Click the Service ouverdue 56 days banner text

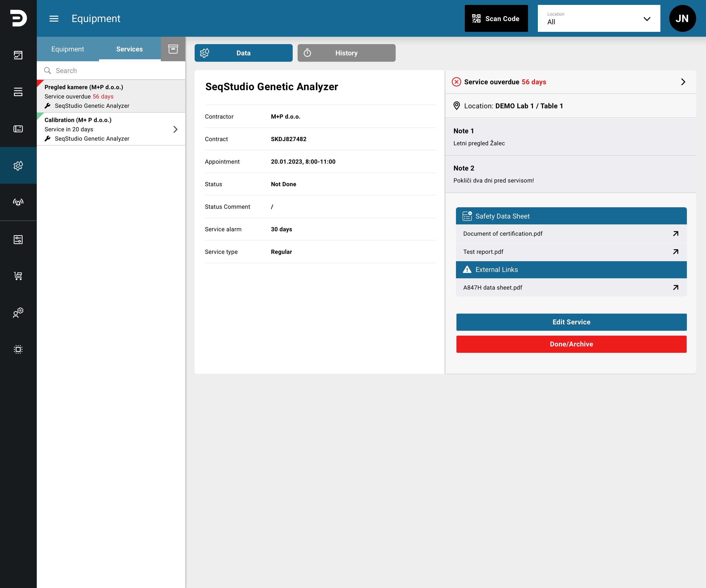tap(505, 82)
